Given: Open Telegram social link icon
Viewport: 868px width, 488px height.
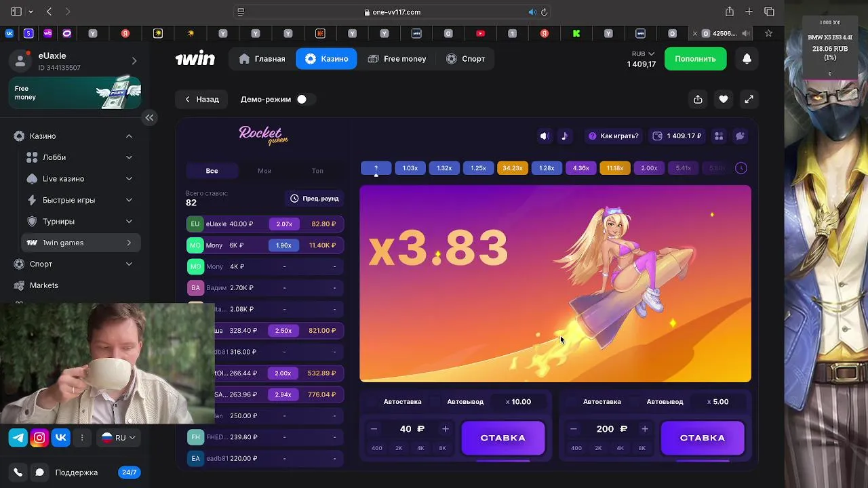Looking at the screenshot, I should [18, 438].
